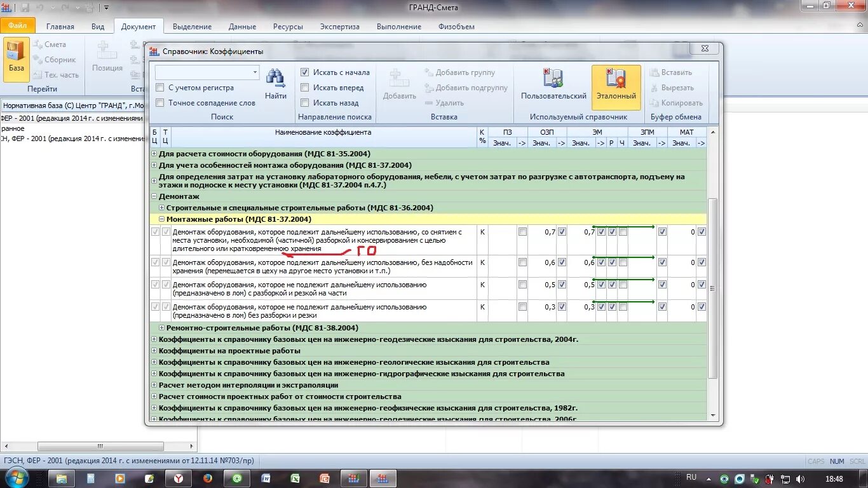
Task: Open the Файл menu
Action: [18, 26]
